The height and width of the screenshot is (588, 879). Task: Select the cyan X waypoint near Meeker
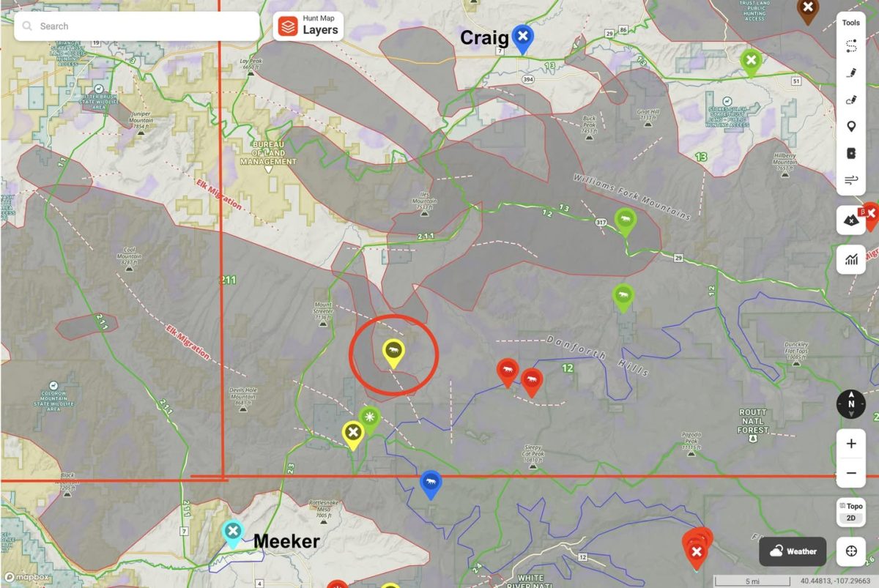click(x=232, y=531)
